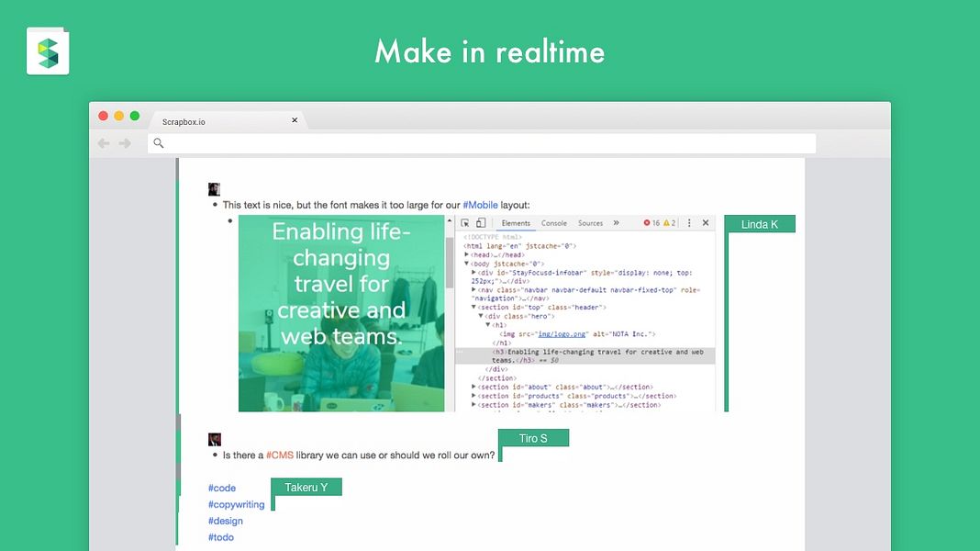Collapse the section id top node

(473, 307)
